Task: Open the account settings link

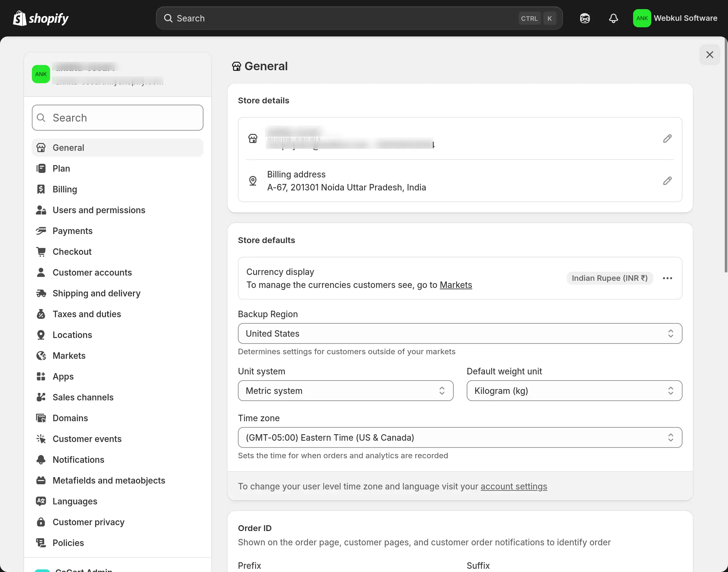Action: point(513,487)
